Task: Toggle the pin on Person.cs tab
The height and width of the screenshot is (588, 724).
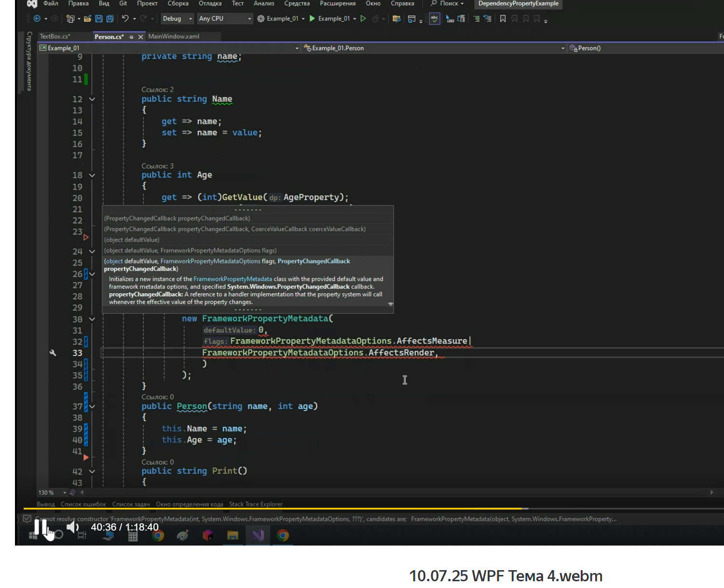Action: (x=131, y=37)
